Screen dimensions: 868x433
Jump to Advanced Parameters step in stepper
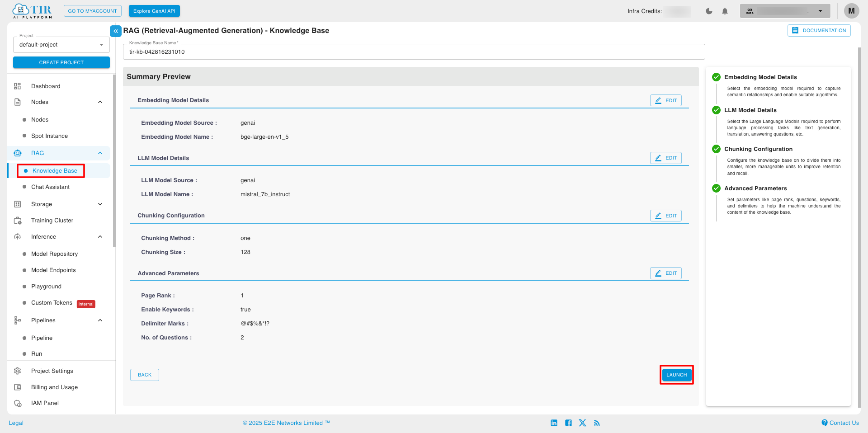click(755, 188)
